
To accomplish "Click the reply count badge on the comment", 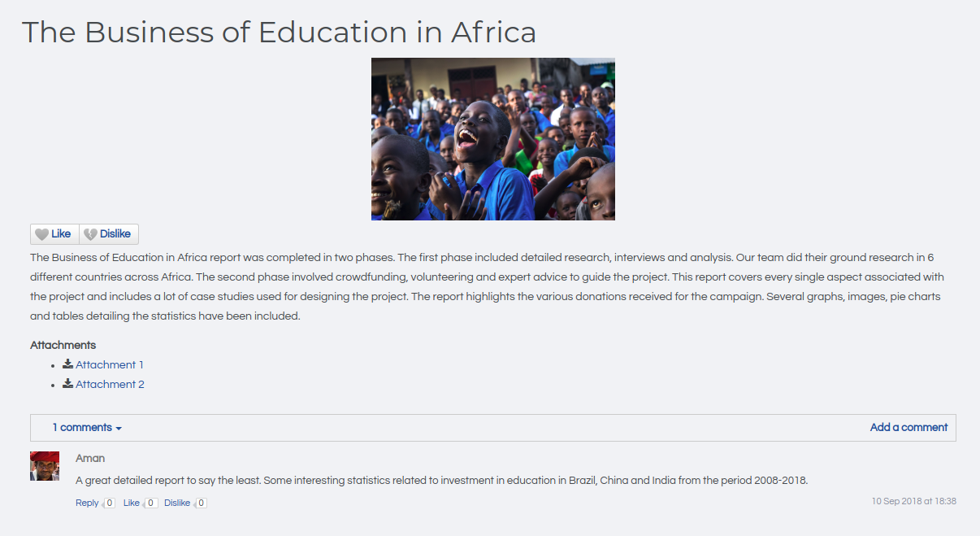I will 109,503.
